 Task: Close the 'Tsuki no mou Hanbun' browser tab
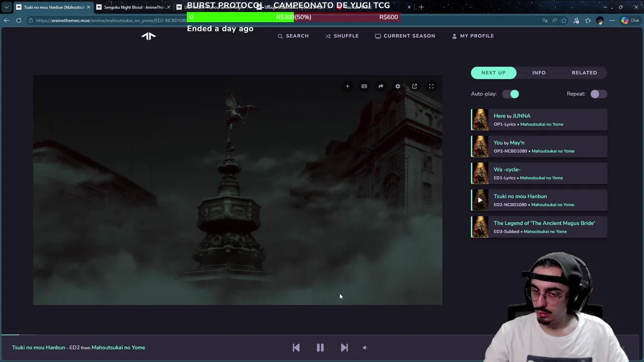[89, 7]
